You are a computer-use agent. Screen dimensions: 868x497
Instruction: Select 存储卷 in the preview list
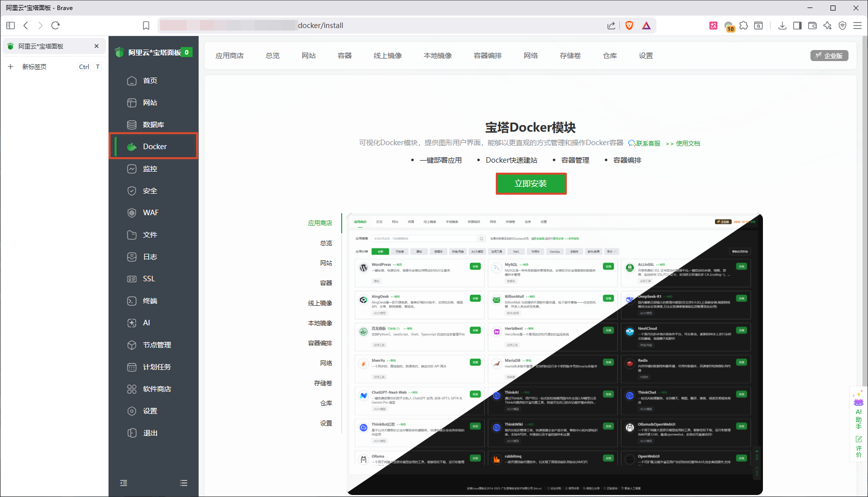tap(323, 383)
